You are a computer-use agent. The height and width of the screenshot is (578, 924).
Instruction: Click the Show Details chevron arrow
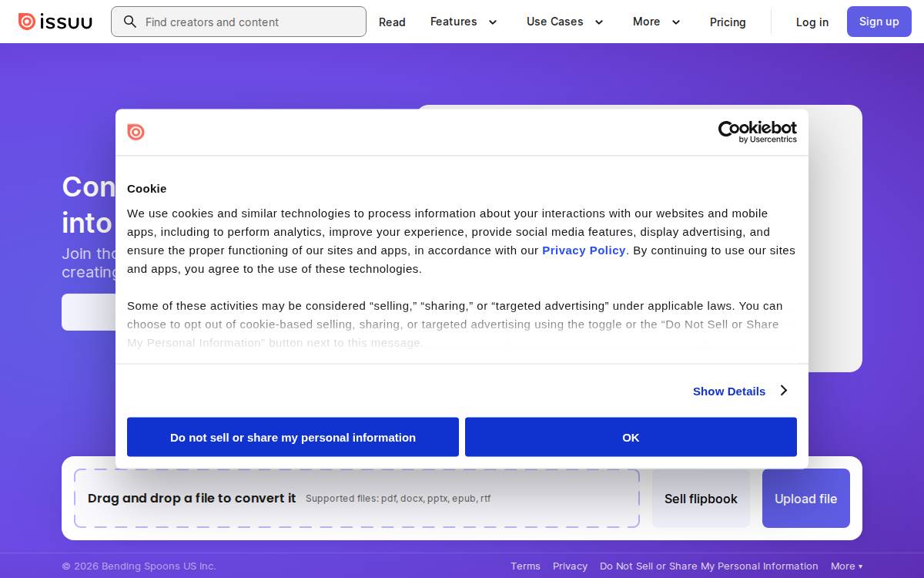(783, 391)
